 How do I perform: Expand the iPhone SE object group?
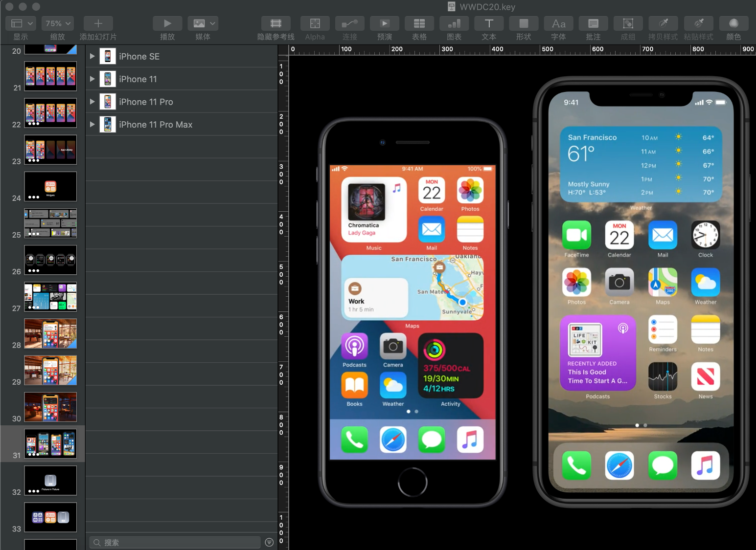tap(92, 56)
